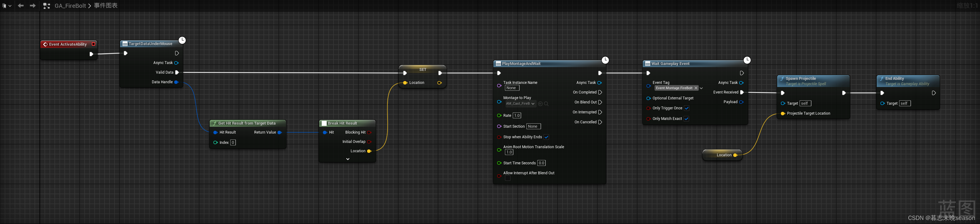Image resolution: width=980 pixels, height=224 pixels.
Task: Browse to montage asset with magnifier icon
Action: point(546,104)
